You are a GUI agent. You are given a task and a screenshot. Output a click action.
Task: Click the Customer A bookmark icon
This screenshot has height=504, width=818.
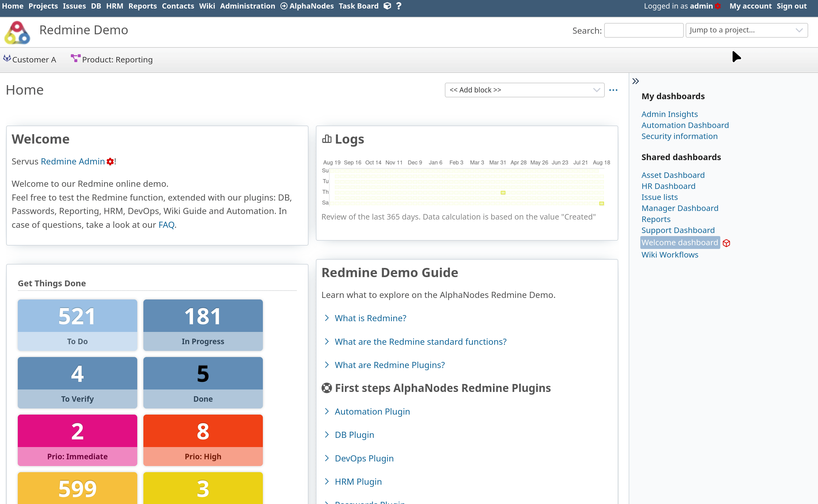(7, 58)
